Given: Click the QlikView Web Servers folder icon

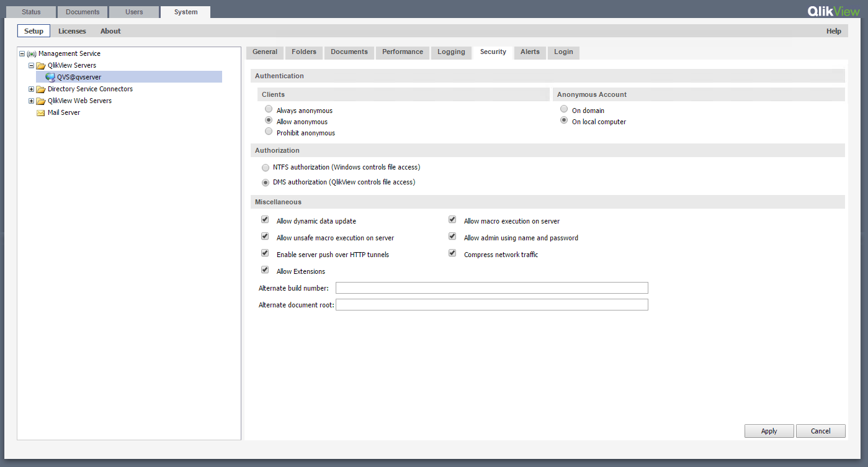Looking at the screenshot, I should point(41,101).
